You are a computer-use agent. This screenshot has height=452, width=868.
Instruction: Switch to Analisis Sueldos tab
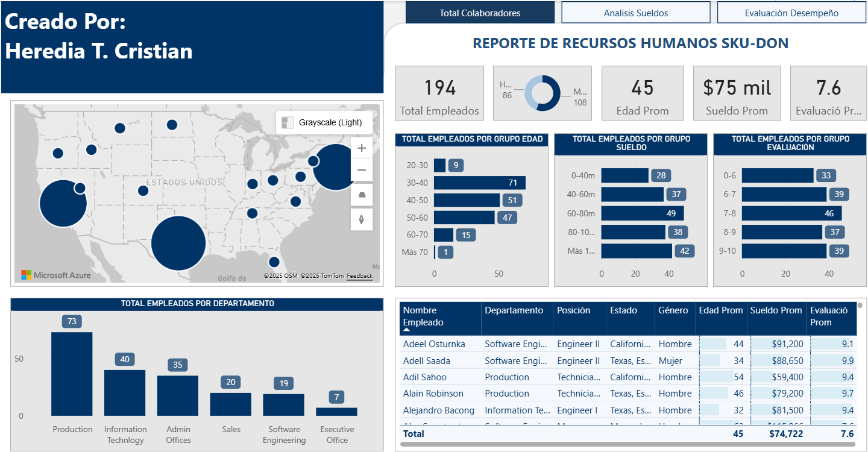pyautogui.click(x=635, y=13)
